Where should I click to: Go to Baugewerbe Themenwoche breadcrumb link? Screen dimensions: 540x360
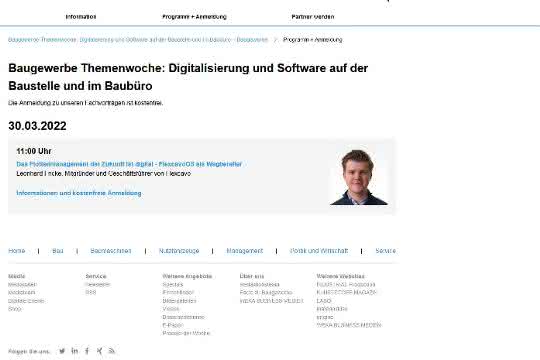tap(138, 40)
